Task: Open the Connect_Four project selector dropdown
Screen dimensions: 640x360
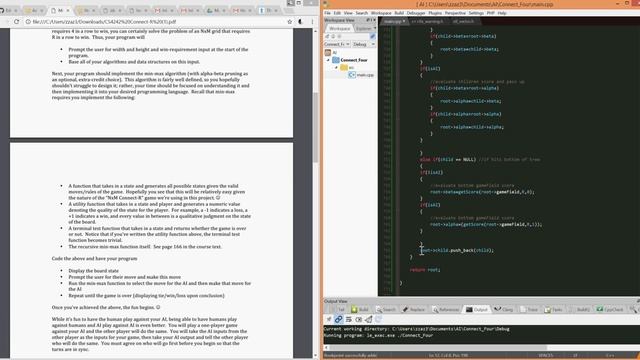Action: (337, 44)
